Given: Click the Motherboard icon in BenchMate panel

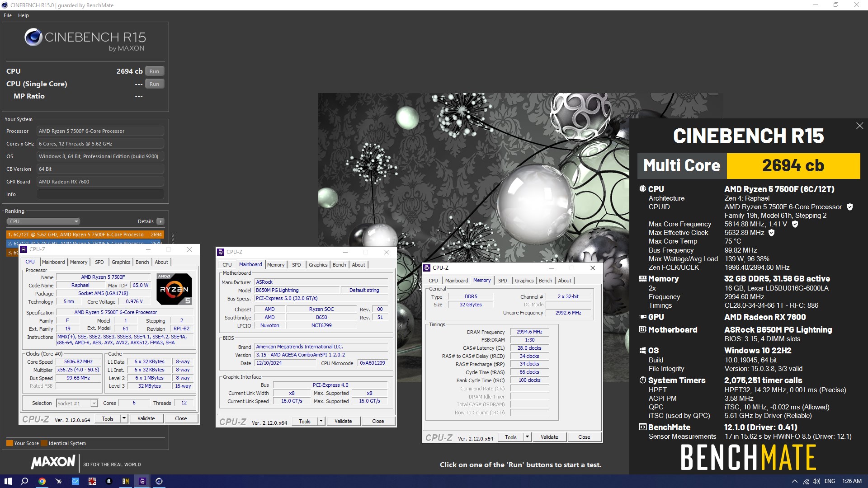Looking at the screenshot, I should [x=642, y=329].
